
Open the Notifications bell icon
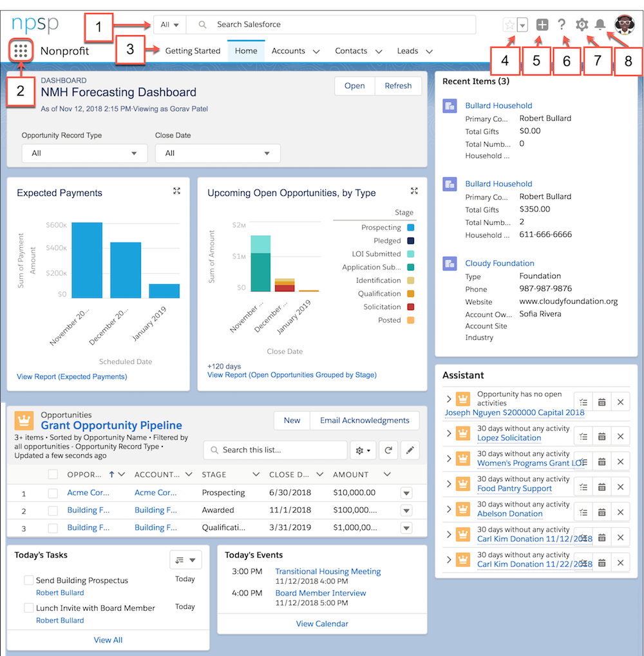click(600, 24)
